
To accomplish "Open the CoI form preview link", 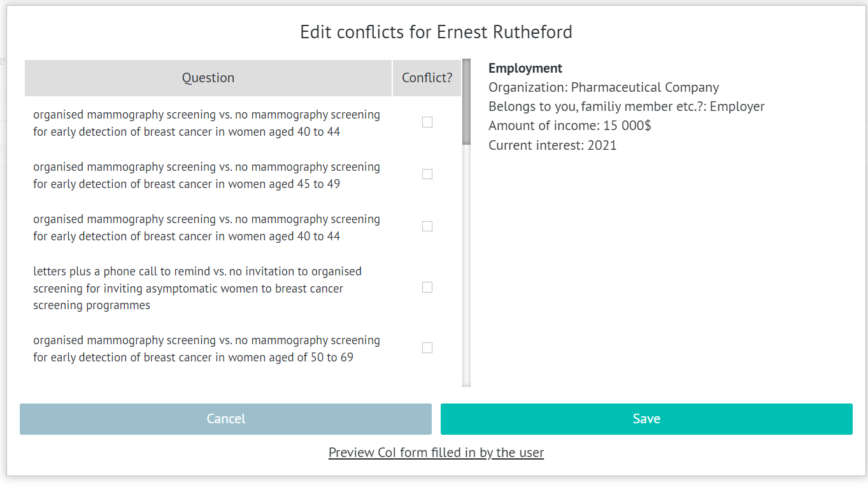I will click(436, 452).
